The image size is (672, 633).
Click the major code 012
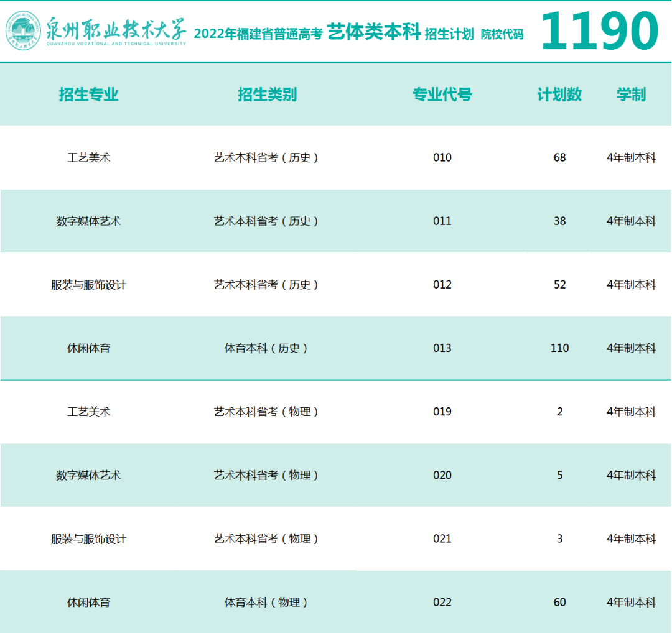[442, 285]
